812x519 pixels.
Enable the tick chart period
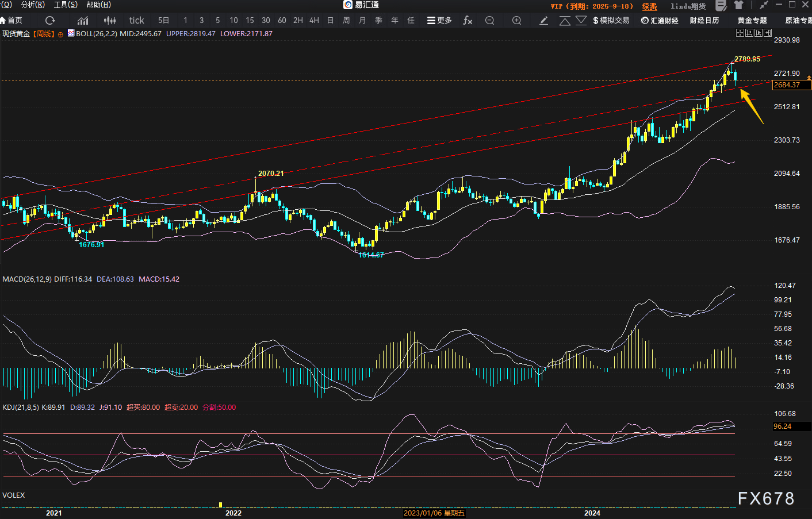tap(136, 21)
